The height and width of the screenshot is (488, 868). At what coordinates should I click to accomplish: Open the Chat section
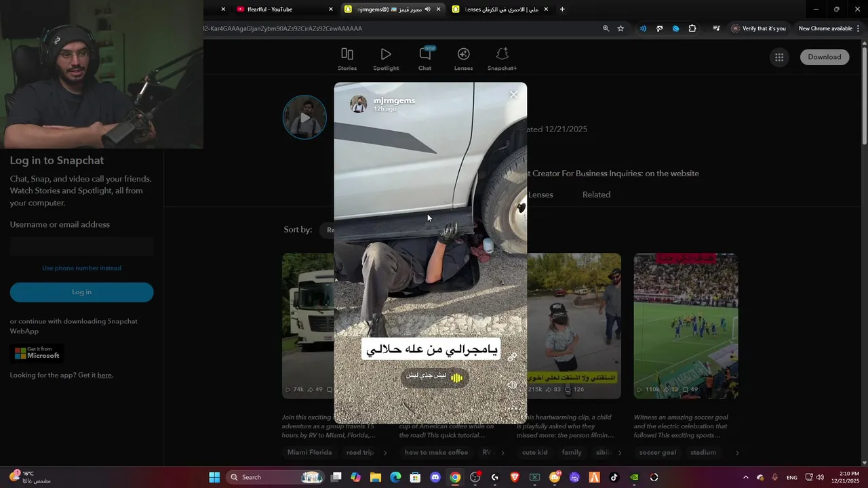tap(425, 59)
